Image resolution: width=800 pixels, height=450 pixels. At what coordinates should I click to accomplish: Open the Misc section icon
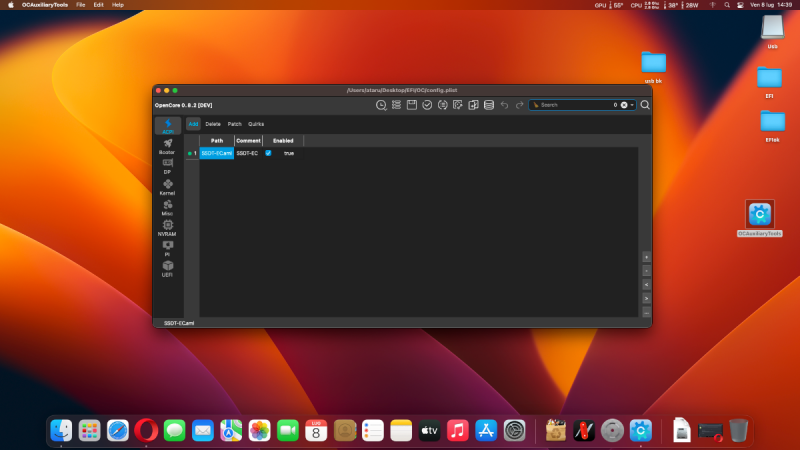pyautogui.click(x=167, y=208)
